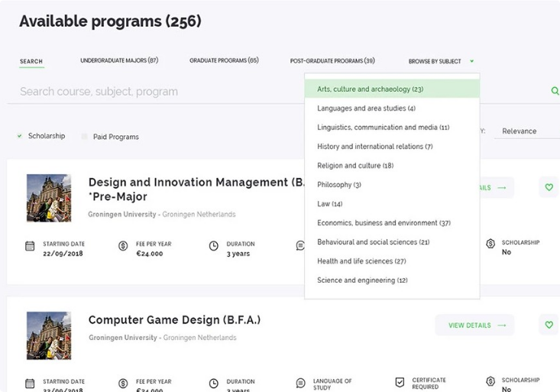The width and height of the screenshot is (560, 392).
Task: Click certificate shield icon on Computer Game Design
Action: point(400,384)
